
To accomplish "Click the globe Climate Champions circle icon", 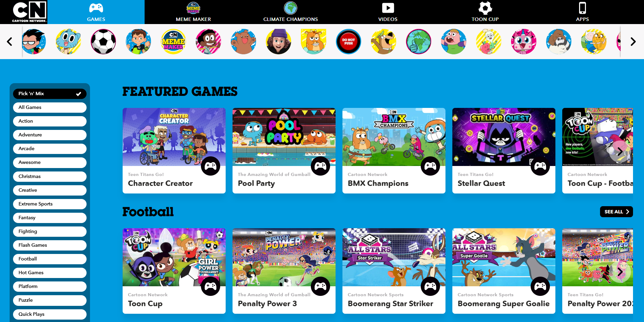I will tap(419, 42).
